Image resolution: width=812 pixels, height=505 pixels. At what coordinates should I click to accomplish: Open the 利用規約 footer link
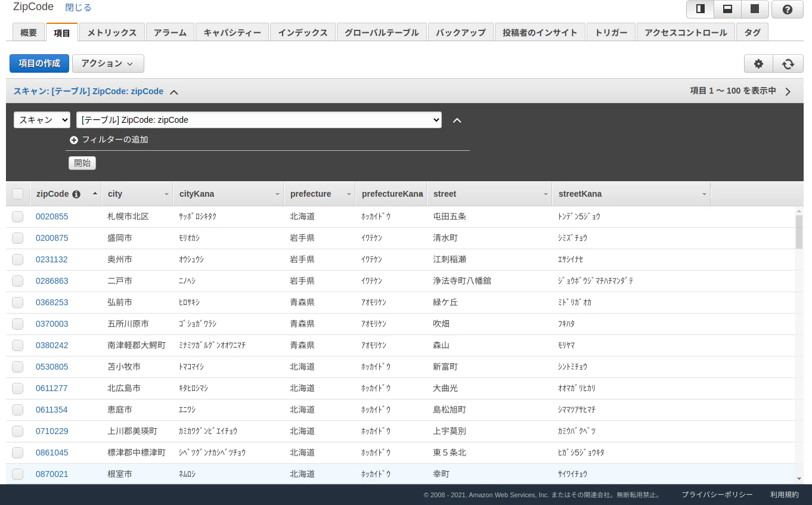click(x=784, y=495)
